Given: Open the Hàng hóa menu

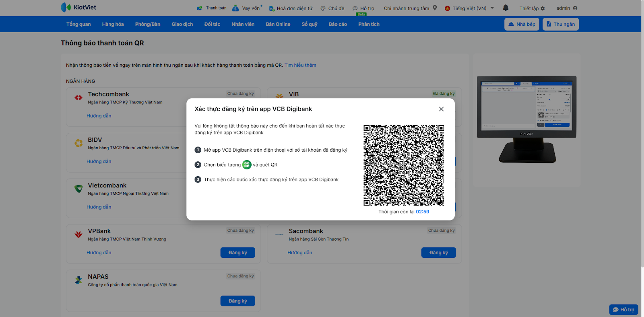Looking at the screenshot, I should point(113,24).
